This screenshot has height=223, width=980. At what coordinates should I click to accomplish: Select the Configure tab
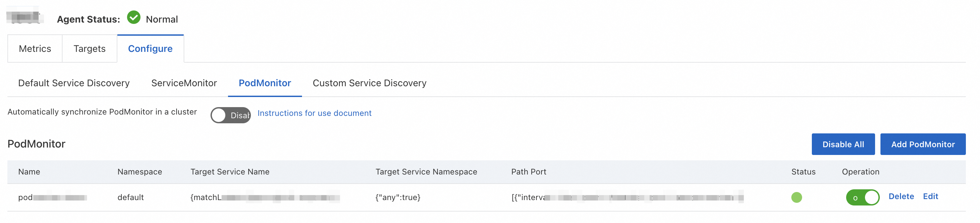(150, 49)
